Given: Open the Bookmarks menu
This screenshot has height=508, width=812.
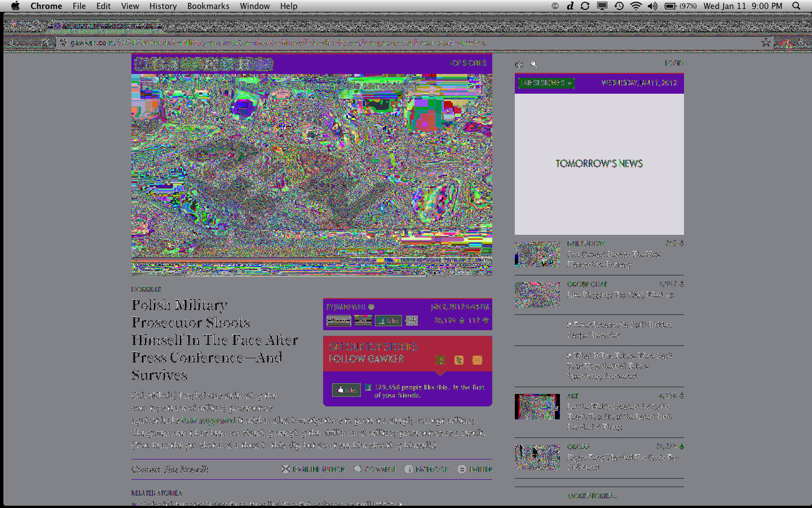Looking at the screenshot, I should (208, 6).
